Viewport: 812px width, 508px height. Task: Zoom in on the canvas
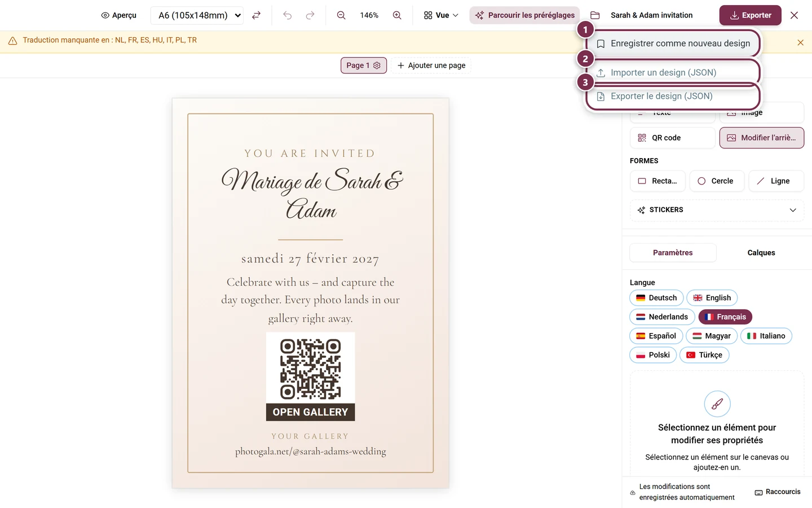click(x=397, y=15)
